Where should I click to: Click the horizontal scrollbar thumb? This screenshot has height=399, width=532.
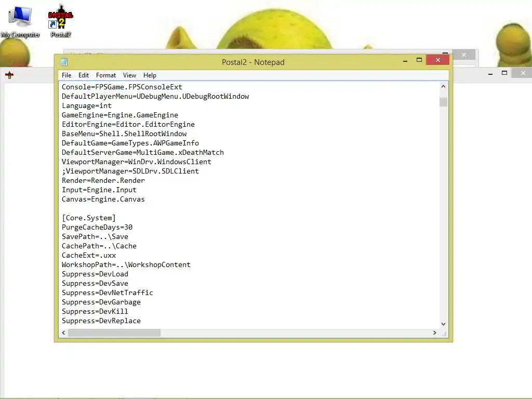point(114,333)
